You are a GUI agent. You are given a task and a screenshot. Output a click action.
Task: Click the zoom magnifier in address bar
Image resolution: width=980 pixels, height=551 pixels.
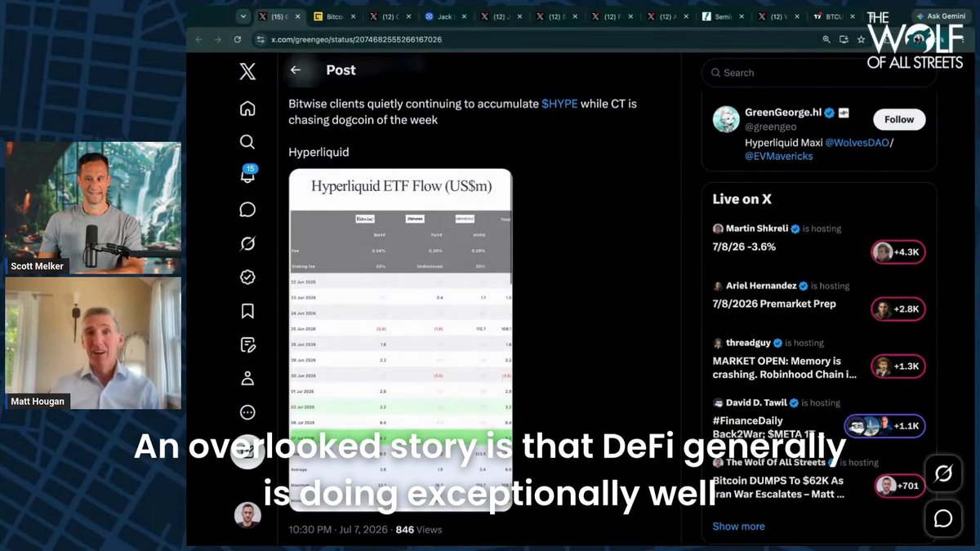coord(826,39)
